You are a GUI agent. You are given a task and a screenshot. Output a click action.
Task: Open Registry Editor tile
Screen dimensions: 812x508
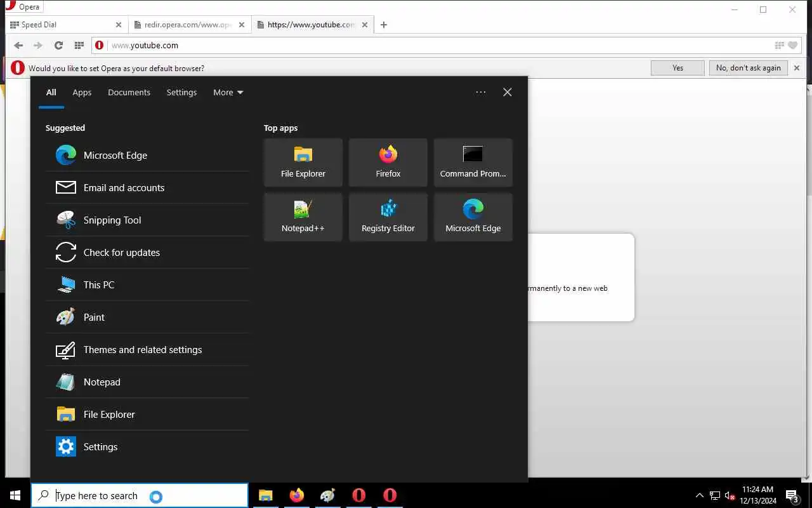tap(388, 217)
